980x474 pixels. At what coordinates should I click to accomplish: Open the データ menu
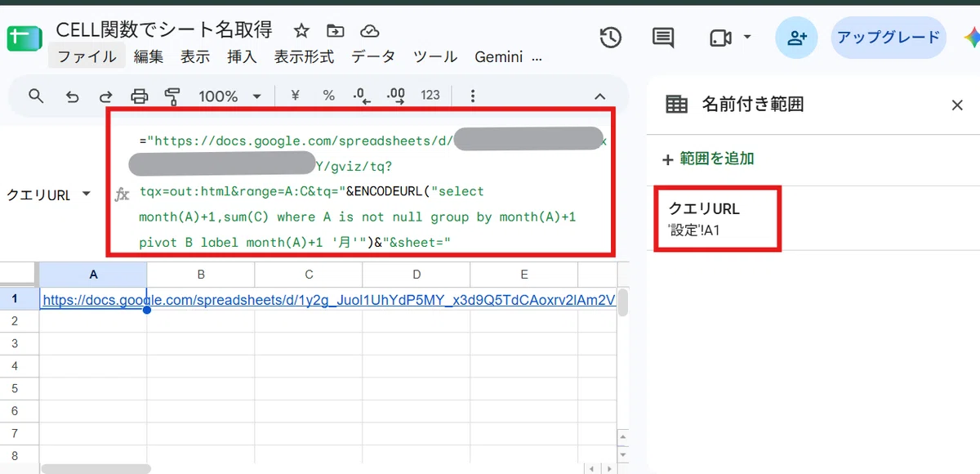point(373,57)
